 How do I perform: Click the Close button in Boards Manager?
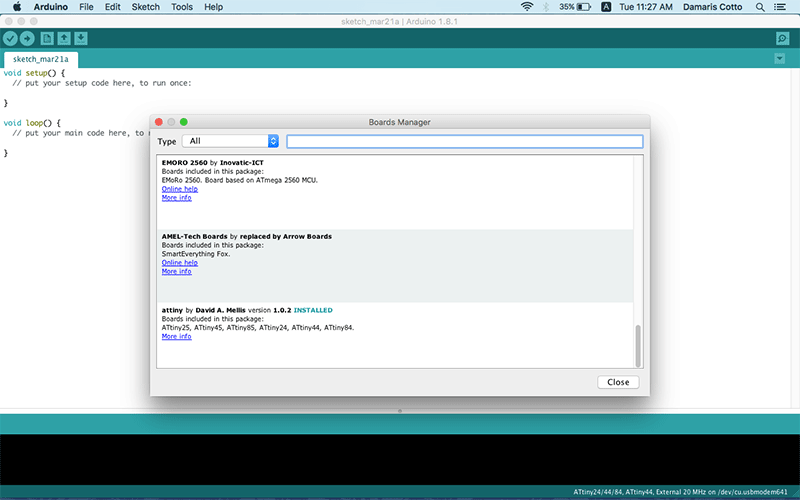(x=618, y=382)
